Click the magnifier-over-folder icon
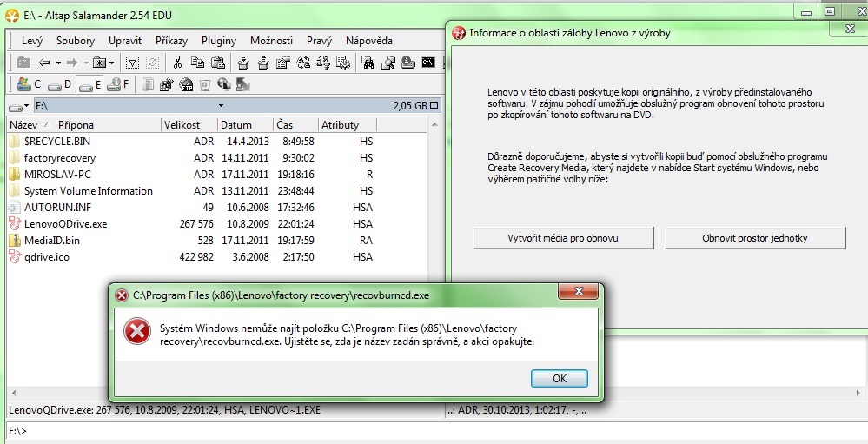This screenshot has width=868, height=444. click(388, 63)
